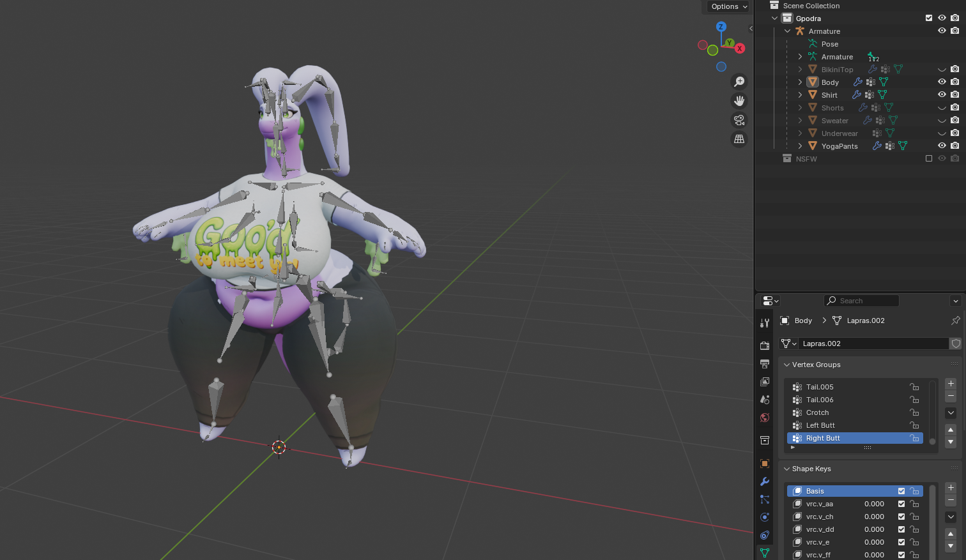Collapse the Shape Keys panel
Viewport: 966px width, 560px height.
tap(787, 469)
